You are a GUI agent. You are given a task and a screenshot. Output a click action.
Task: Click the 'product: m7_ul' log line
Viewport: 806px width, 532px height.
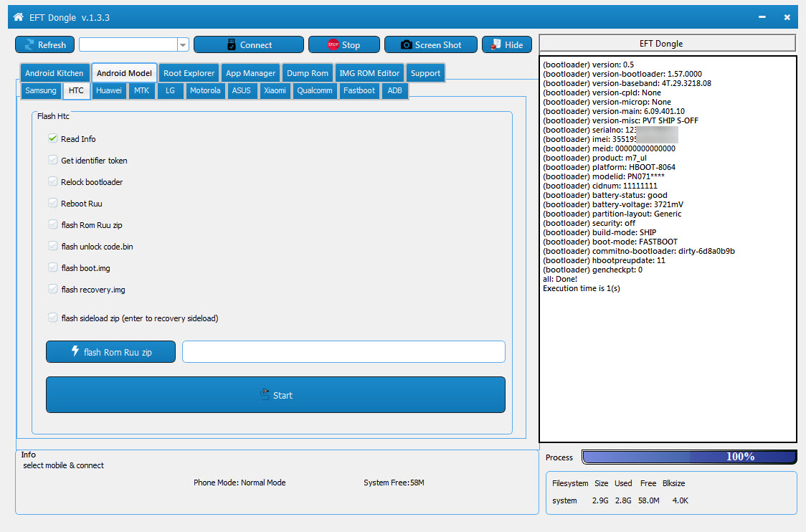coord(594,158)
